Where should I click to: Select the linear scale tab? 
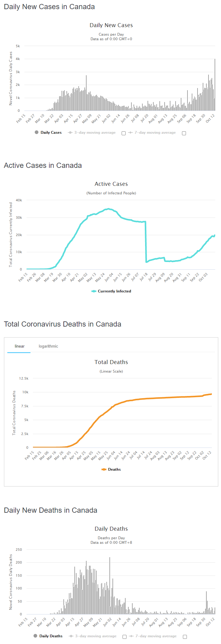pyautogui.click(x=20, y=346)
